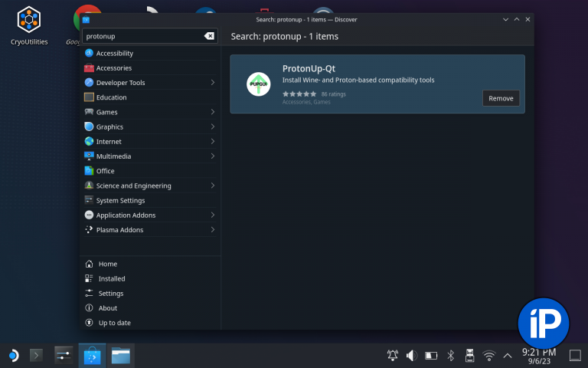Click the notifications bell tray icon
Viewport: 588px width, 368px height.
(x=393, y=356)
